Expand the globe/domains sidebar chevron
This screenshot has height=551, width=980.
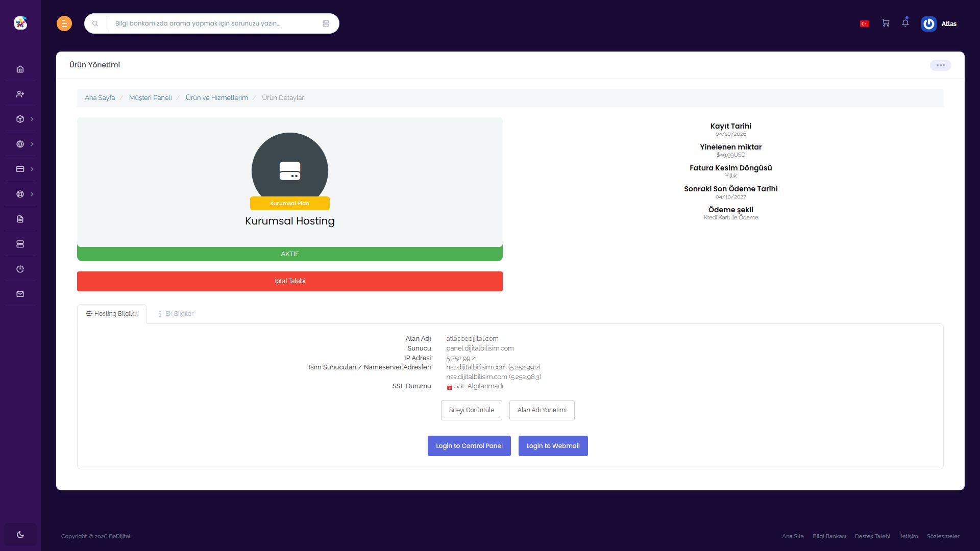click(x=32, y=144)
